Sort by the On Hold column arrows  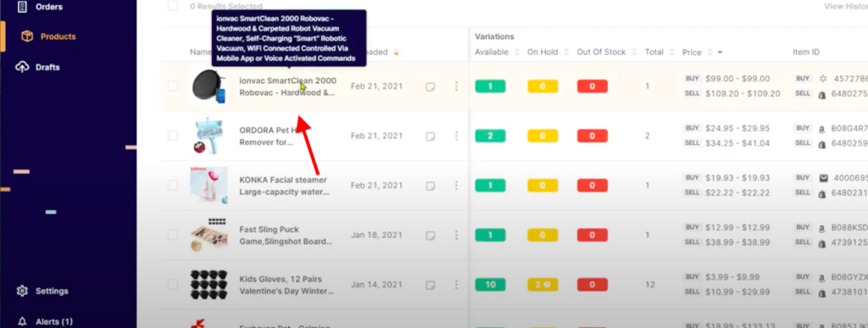566,52
